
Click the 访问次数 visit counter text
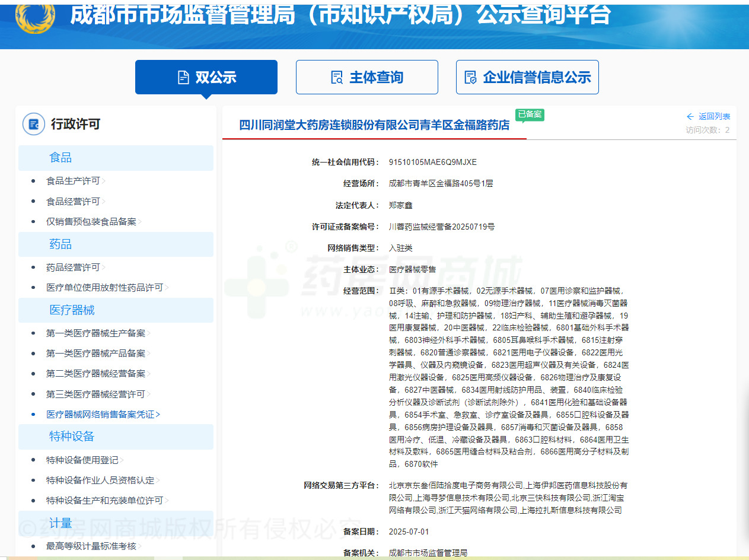[x=708, y=130]
